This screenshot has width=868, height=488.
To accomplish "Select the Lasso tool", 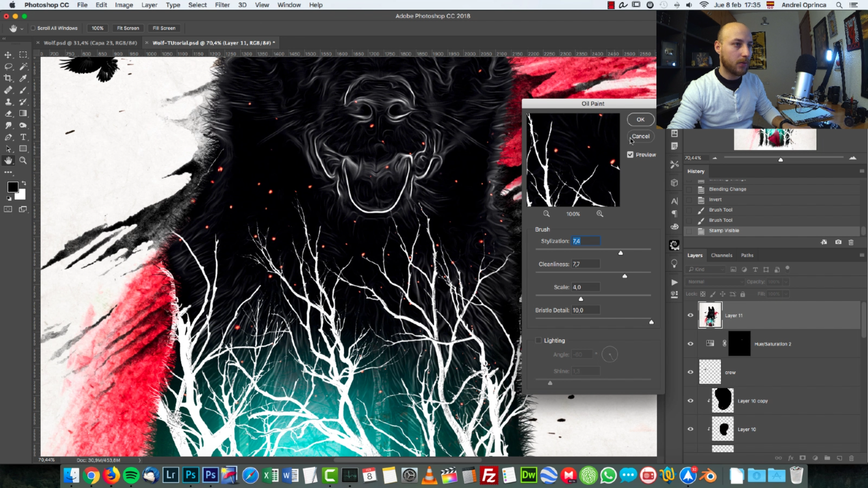I will [8, 66].
